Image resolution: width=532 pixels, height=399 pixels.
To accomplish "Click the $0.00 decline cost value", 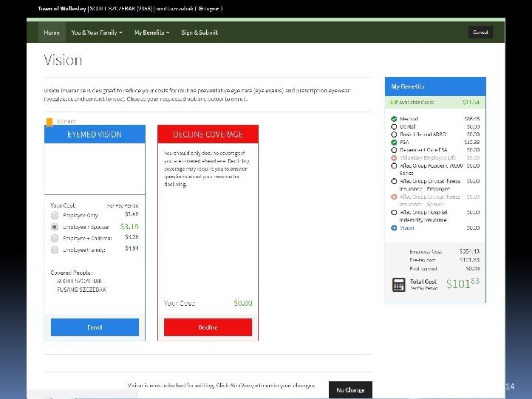I will (x=243, y=303).
